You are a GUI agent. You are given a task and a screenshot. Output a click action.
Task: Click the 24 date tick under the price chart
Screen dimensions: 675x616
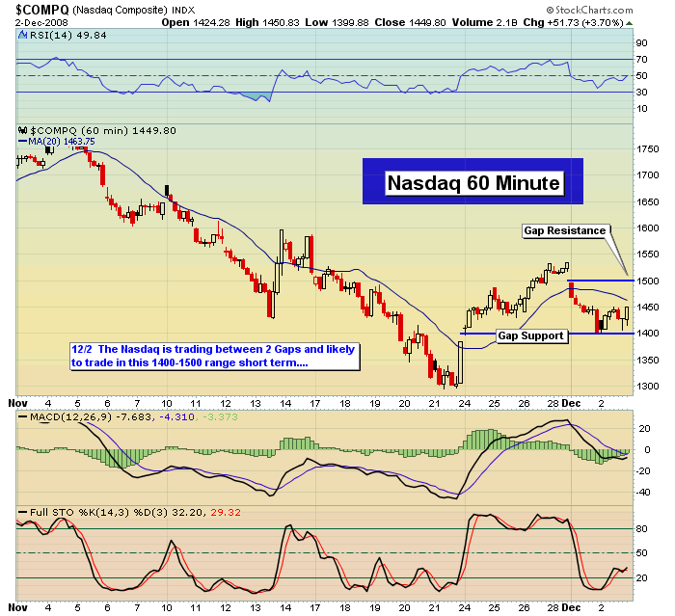[465, 404]
